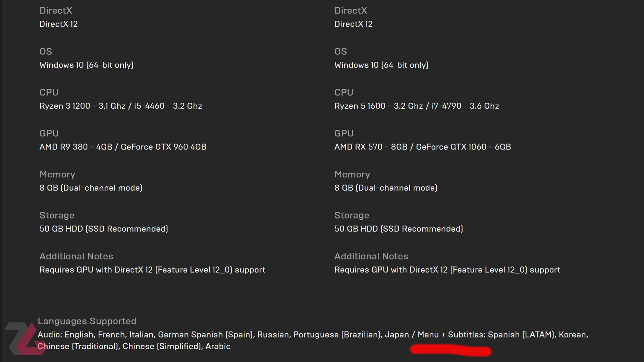The height and width of the screenshot is (362, 644).
Task: Click the minimum Windows 10 (64-bit only) text
Action: click(x=87, y=65)
